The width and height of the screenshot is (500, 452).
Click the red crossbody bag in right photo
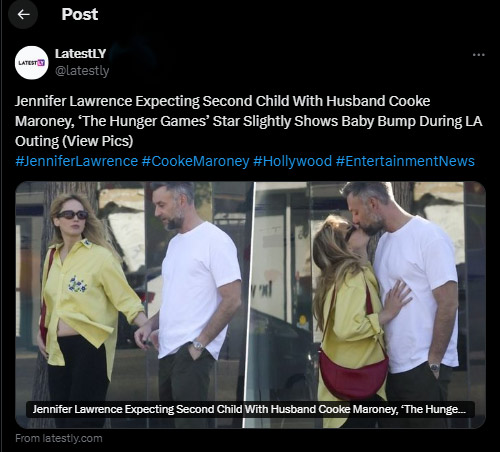[x=353, y=374]
